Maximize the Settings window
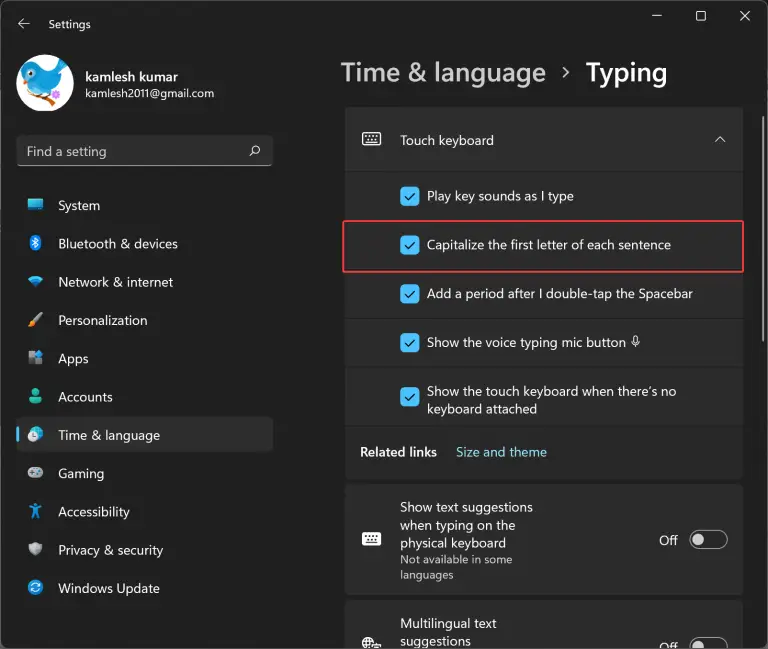This screenshot has height=649, width=768. point(701,16)
